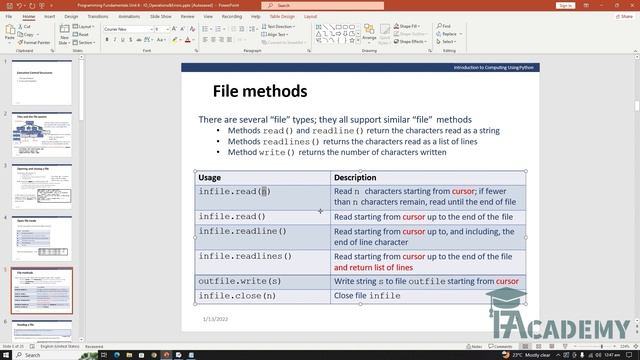
Task: Switch to Reading View in status bar
Action: tap(552, 346)
